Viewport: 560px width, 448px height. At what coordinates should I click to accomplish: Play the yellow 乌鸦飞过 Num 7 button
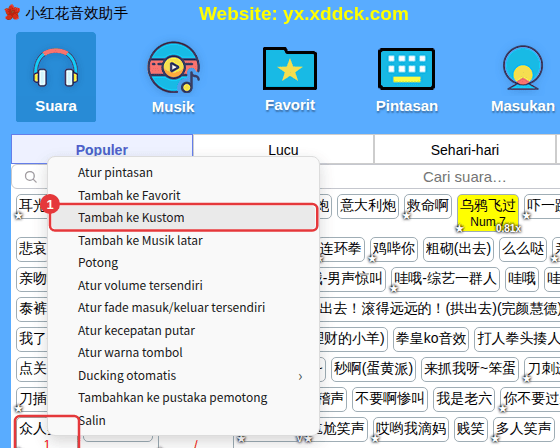pos(488,213)
